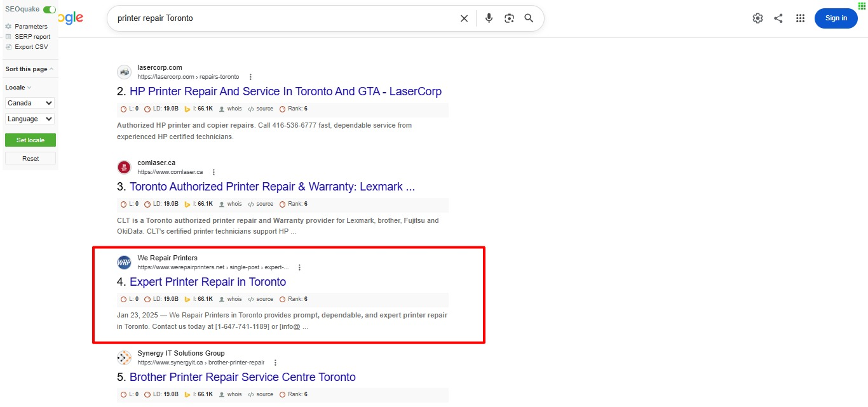This screenshot has height=407, width=868.
Task: Open options menu for Synergy IT result
Action: tap(275, 363)
